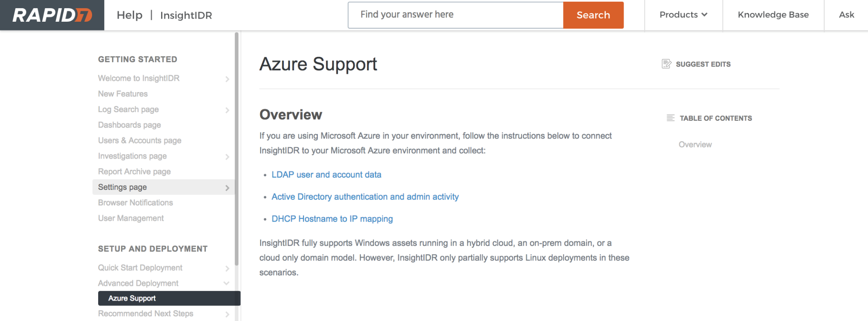Screen dimensions: 868x321
Task: Open the Knowledge Base menu item
Action: click(x=773, y=15)
